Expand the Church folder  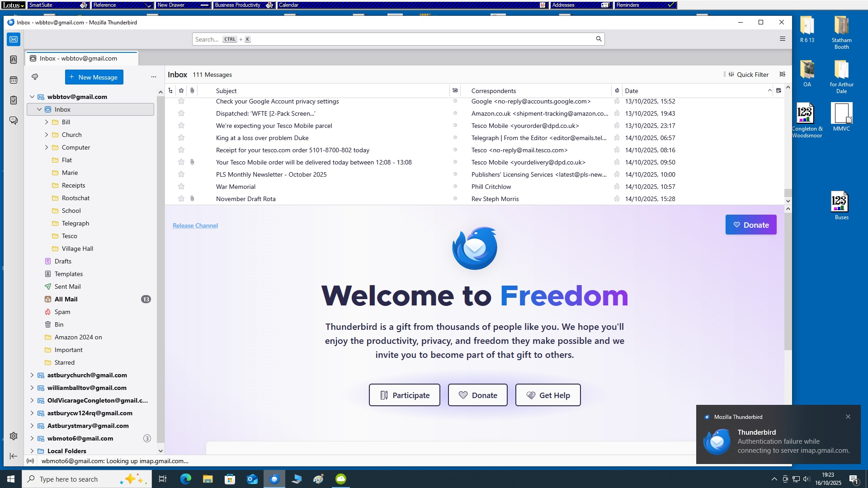point(46,135)
